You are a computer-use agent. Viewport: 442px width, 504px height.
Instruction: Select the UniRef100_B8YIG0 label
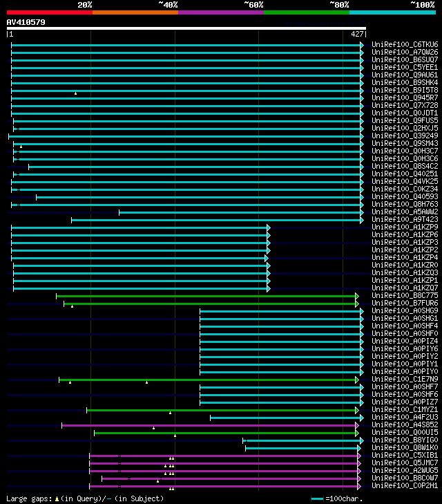[405, 440]
